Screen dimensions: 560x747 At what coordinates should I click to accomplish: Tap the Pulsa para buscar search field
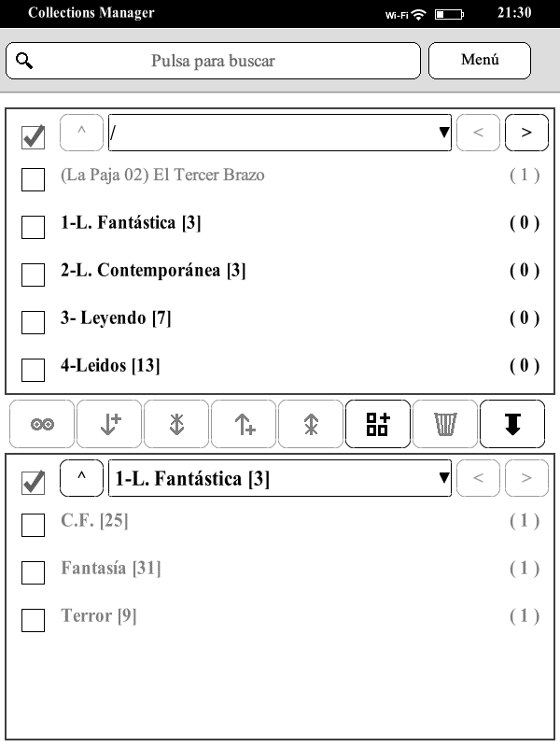214,61
